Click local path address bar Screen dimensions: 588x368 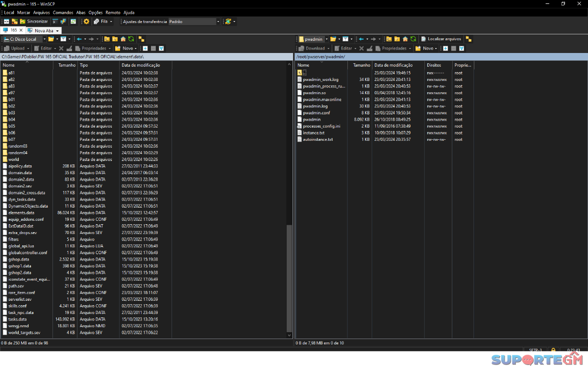pos(147,57)
